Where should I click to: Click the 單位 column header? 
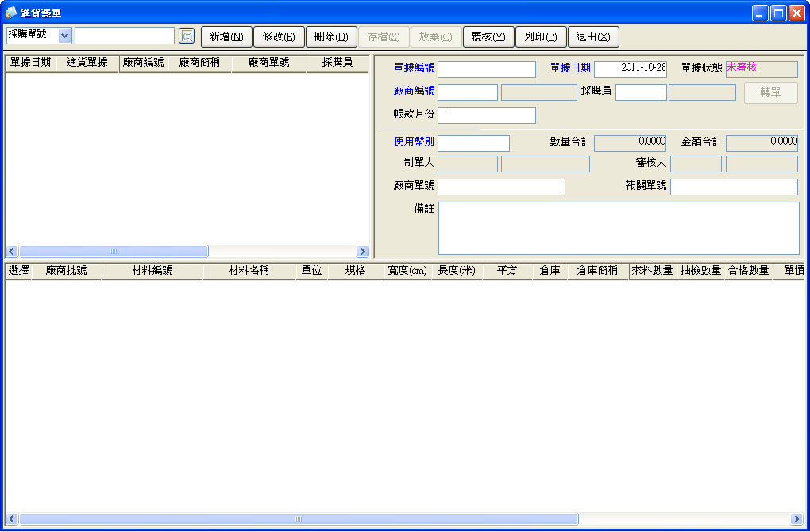(312, 271)
